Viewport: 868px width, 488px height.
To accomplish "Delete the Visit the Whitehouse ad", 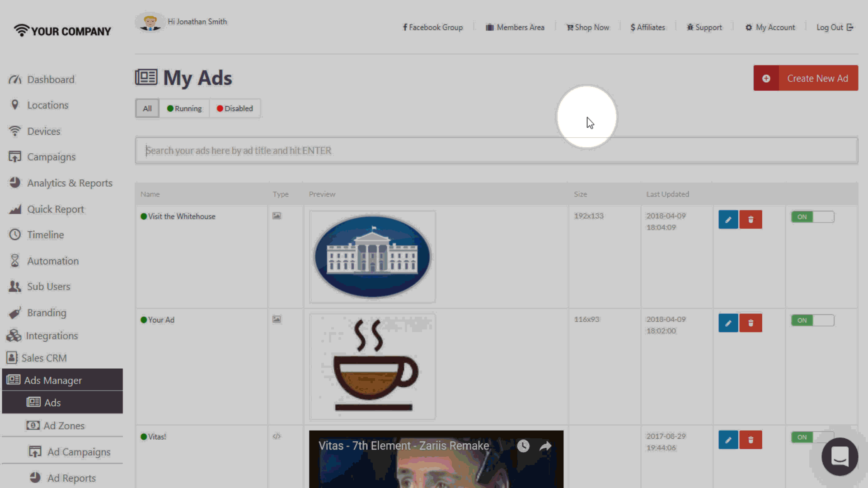I will (751, 220).
